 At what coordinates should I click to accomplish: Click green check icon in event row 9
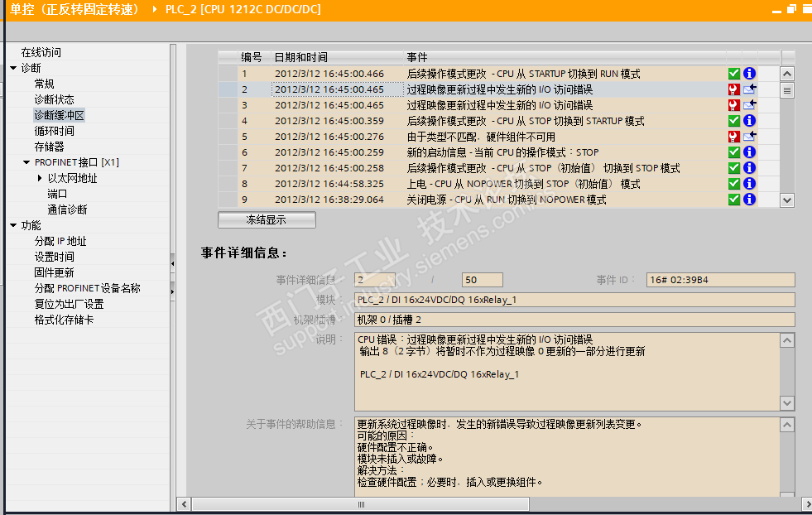coord(734,200)
